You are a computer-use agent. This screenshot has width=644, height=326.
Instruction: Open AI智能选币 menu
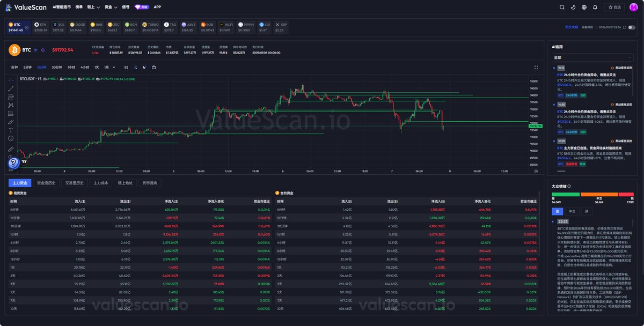pos(62,7)
